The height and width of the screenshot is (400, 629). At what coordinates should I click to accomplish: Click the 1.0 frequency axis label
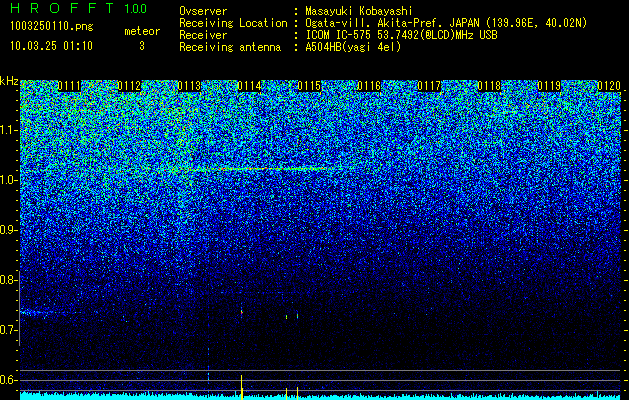[8, 181]
